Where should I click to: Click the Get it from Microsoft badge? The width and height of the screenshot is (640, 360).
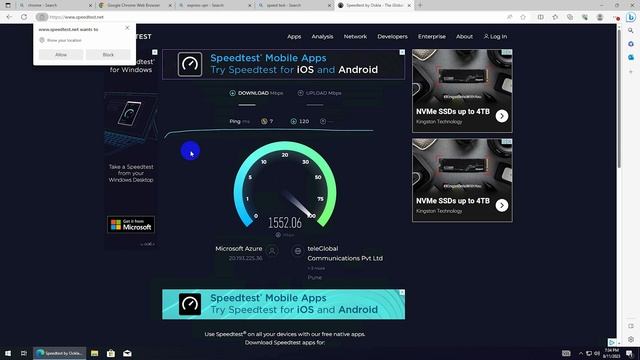click(131, 224)
